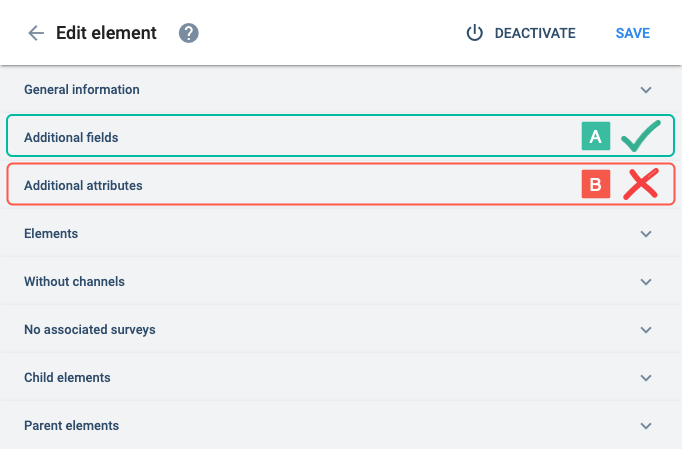
Task: Expand Without channels using its chevron
Action: click(x=646, y=281)
